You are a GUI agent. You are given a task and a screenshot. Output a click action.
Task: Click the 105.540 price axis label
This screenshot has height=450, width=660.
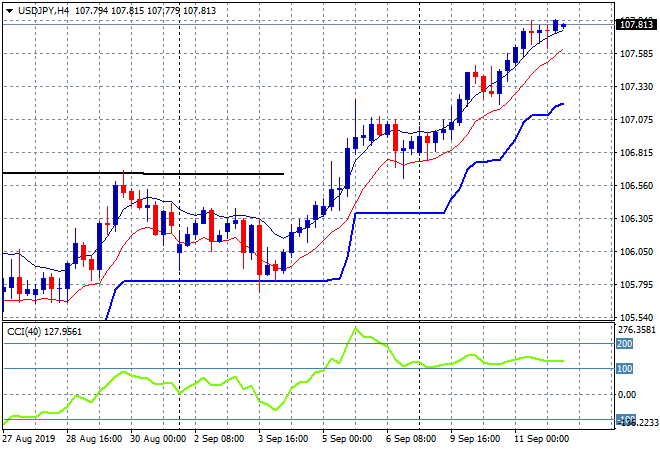636,317
